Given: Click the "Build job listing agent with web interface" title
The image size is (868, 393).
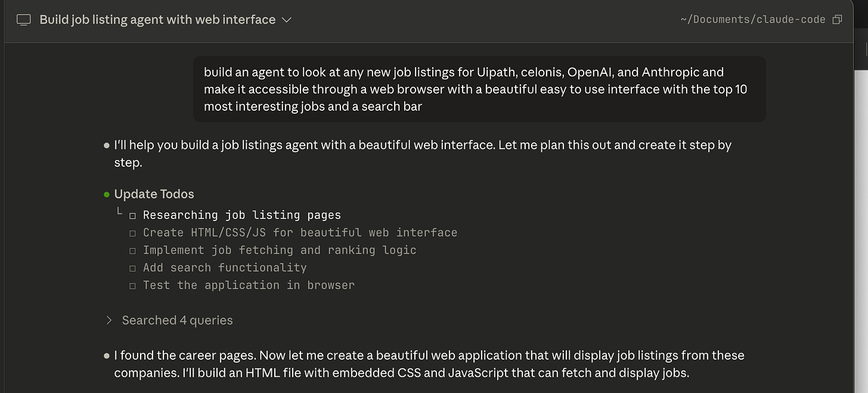Looking at the screenshot, I should point(157,20).
